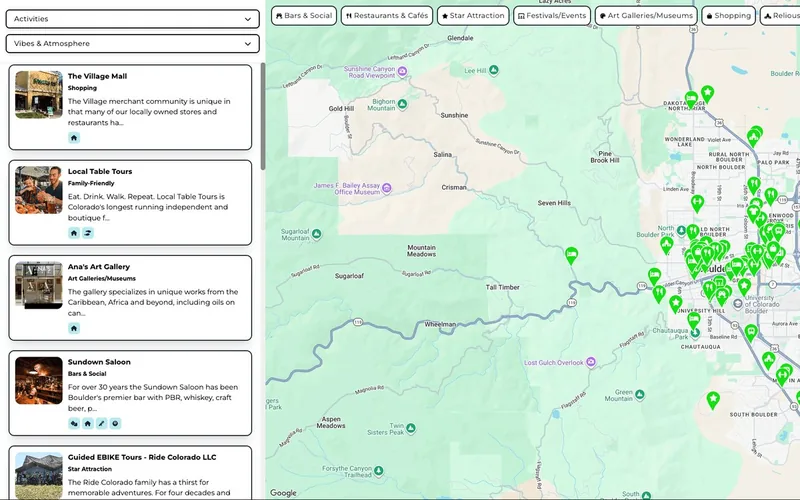The height and width of the screenshot is (500, 800).
Task: Toggle the Star Attraction filter chip
Action: (473, 16)
